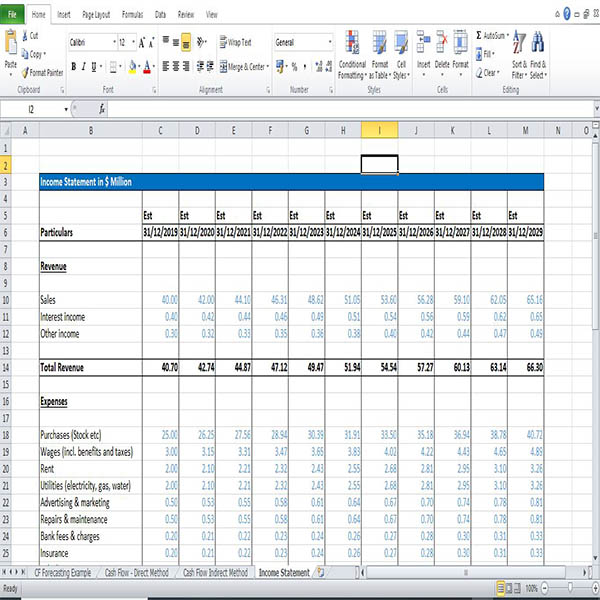Click the Copy icon
The height and width of the screenshot is (600, 600).
[x=25, y=54]
